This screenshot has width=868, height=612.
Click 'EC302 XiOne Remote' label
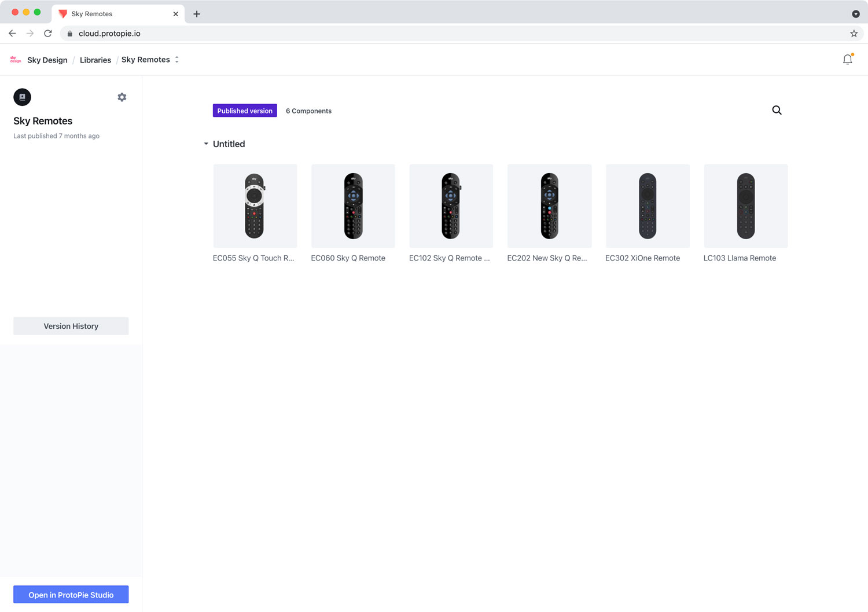642,258
